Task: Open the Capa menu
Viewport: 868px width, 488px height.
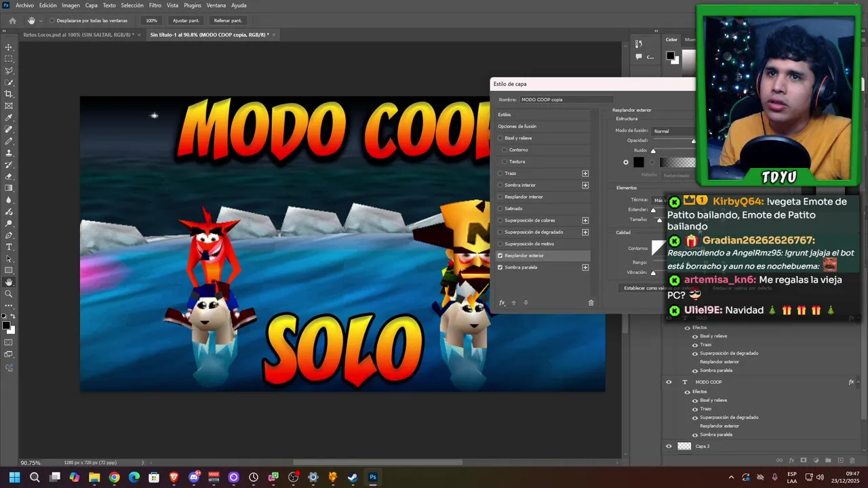Action: (x=91, y=5)
